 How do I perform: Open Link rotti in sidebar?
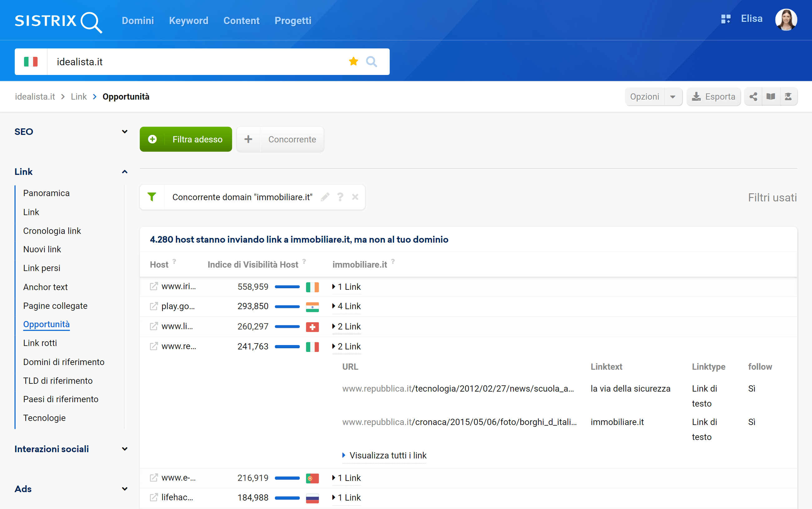pyautogui.click(x=40, y=343)
